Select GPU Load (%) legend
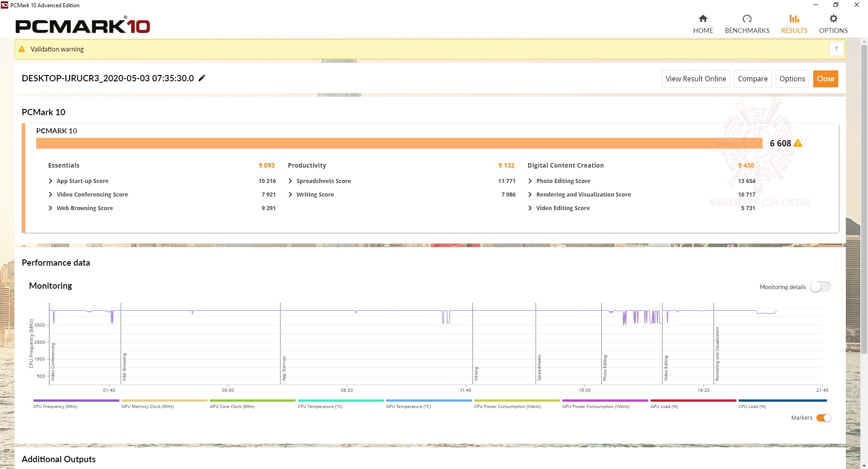Image resolution: width=868 pixels, height=469 pixels. 693,403
